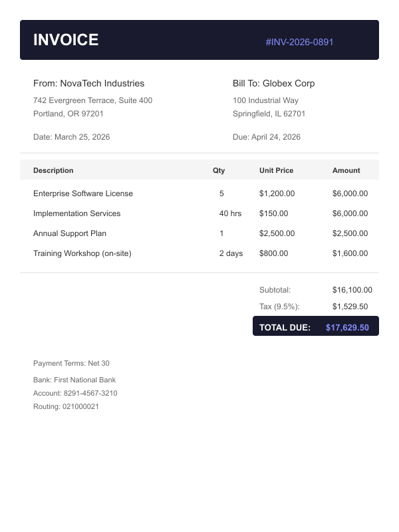Select the Enterprise Software License row item
The width and height of the screenshot is (399, 532).
83,194
